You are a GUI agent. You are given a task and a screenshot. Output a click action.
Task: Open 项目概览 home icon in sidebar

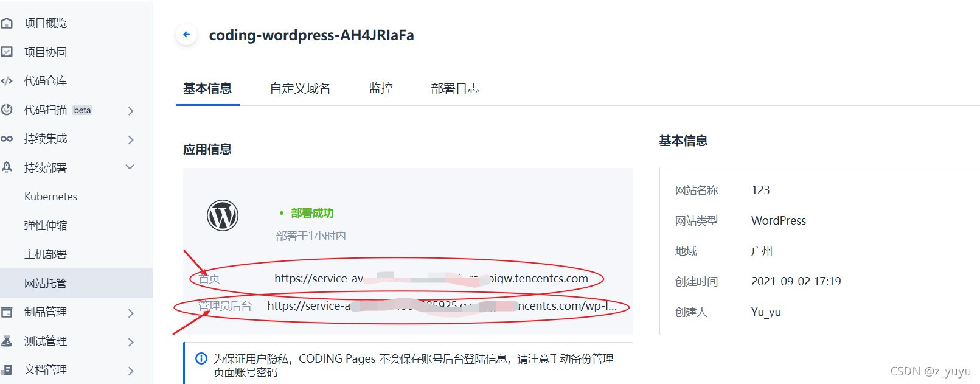click(x=7, y=23)
